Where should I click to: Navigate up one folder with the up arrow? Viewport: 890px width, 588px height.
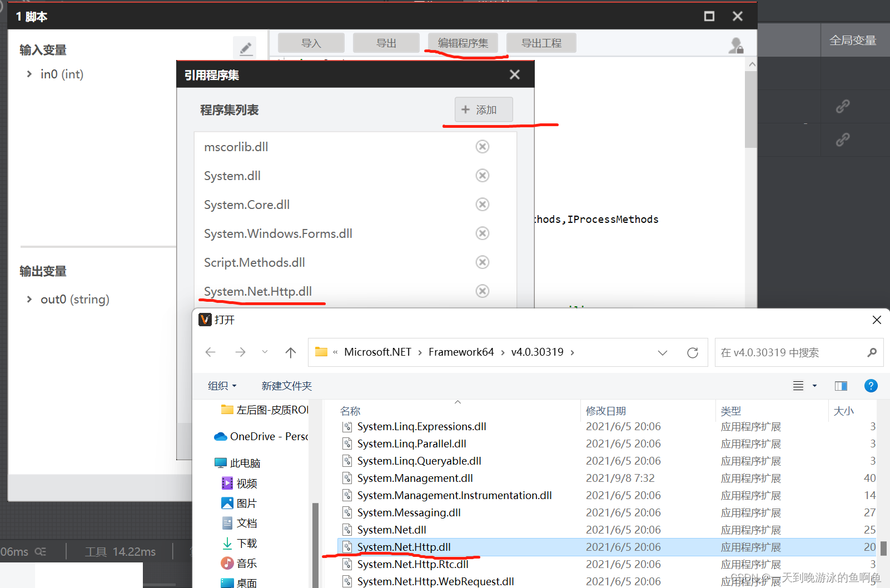click(x=290, y=352)
